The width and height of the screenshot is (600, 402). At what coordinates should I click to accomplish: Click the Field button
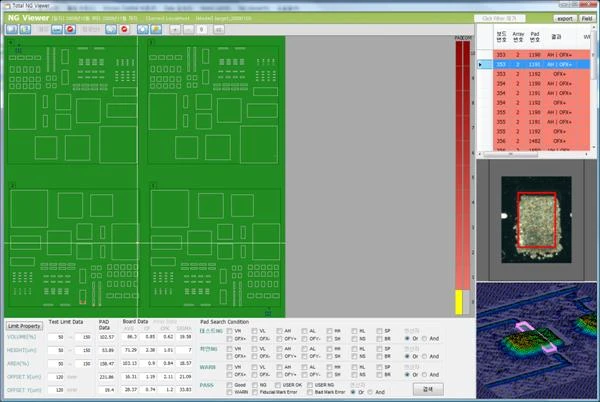[x=587, y=18]
